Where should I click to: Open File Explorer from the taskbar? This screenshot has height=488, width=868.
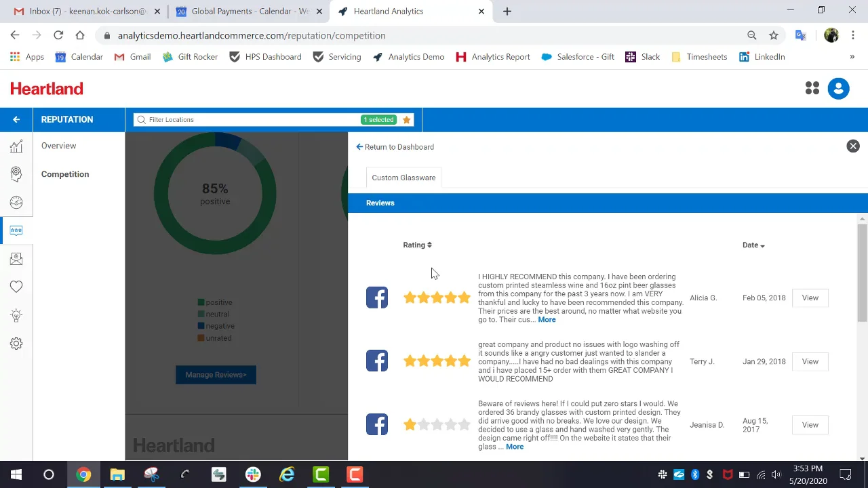pos(117,474)
